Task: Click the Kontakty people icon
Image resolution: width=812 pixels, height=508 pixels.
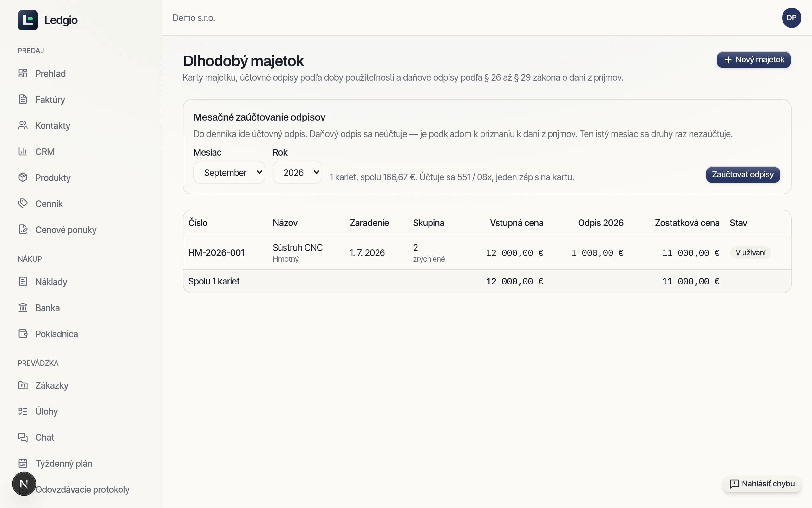Action: pos(23,125)
